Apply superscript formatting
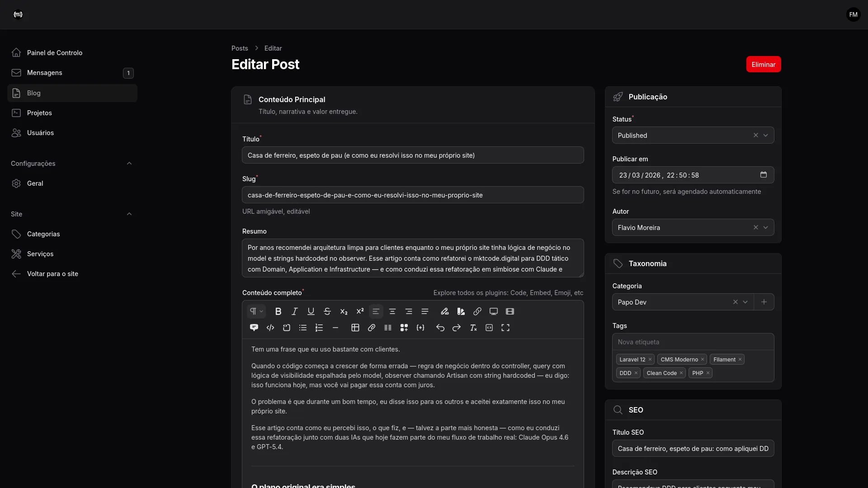The width and height of the screenshot is (868, 488). pos(360,311)
